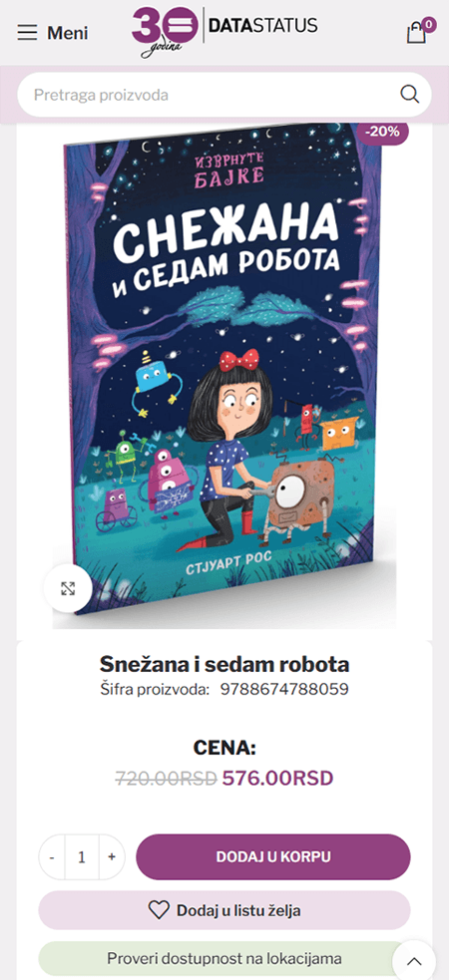
Task: Decrease quantity with minus button
Action: 52,856
